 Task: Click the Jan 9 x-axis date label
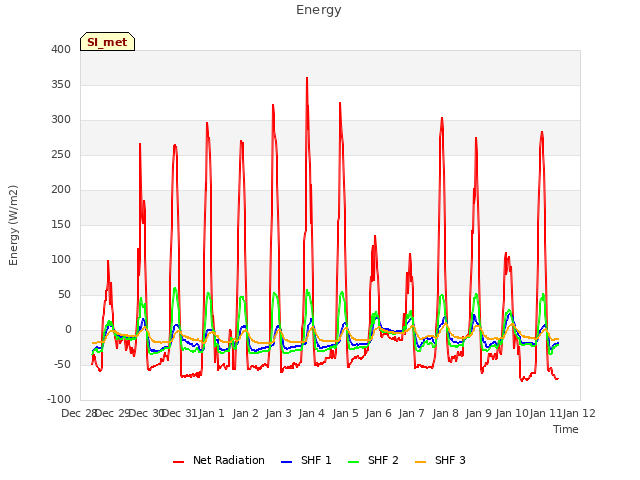pos(479,413)
